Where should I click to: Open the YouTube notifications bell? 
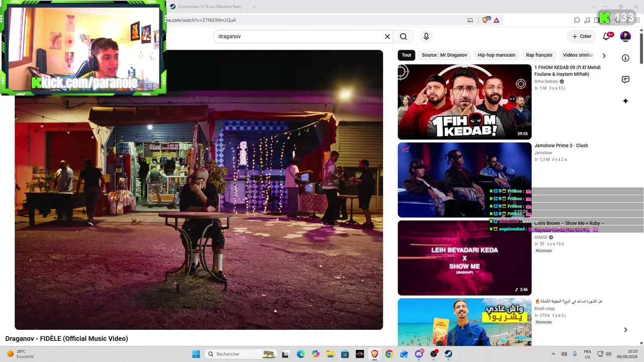coord(606,36)
